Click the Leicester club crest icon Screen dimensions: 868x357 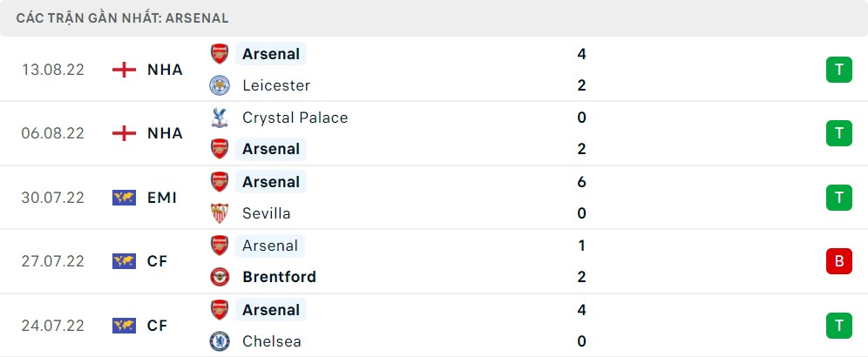point(220,85)
